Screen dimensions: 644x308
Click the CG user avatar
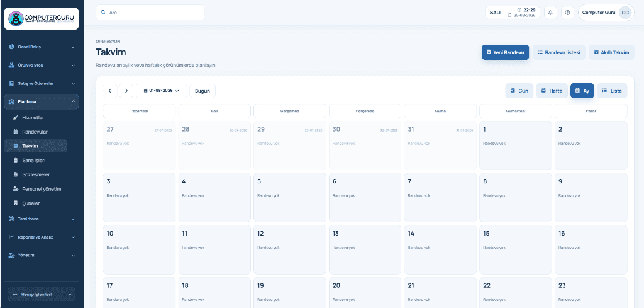point(625,13)
